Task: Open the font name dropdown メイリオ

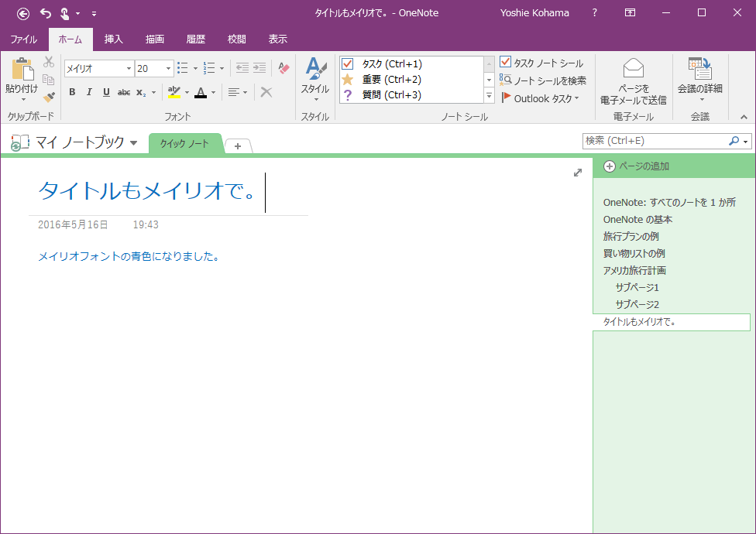Action: coord(129,69)
